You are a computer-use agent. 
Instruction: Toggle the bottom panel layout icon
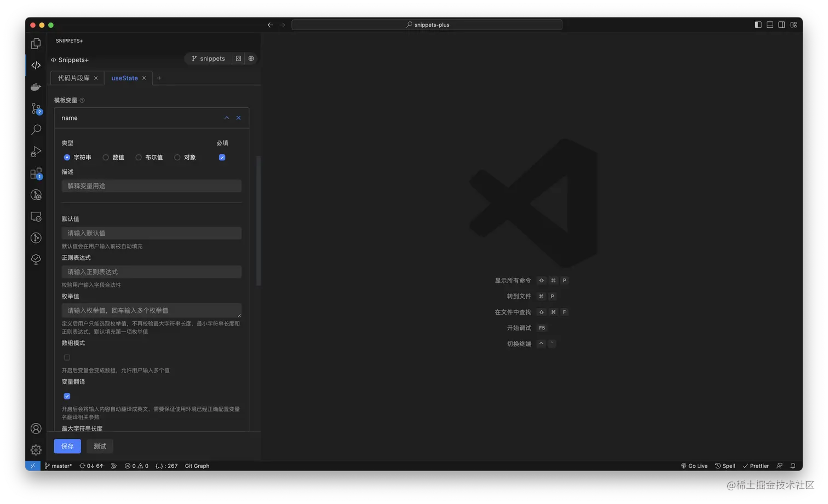coord(770,25)
